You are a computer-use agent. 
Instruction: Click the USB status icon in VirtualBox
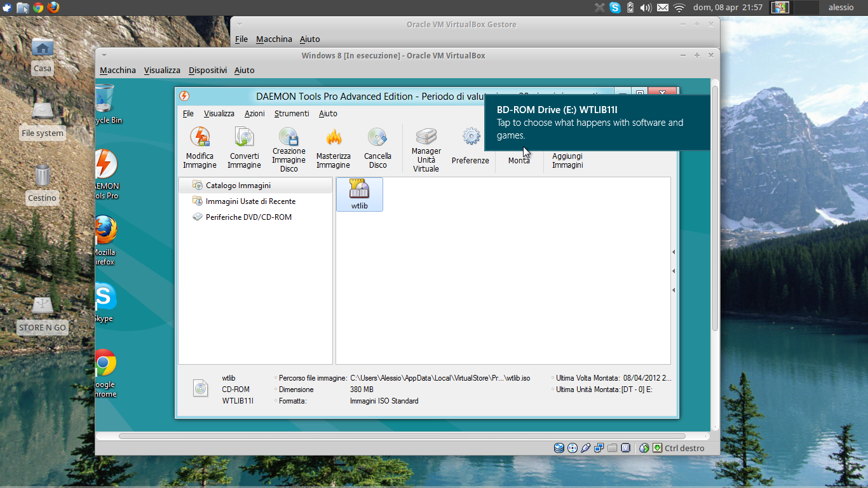tap(586, 448)
